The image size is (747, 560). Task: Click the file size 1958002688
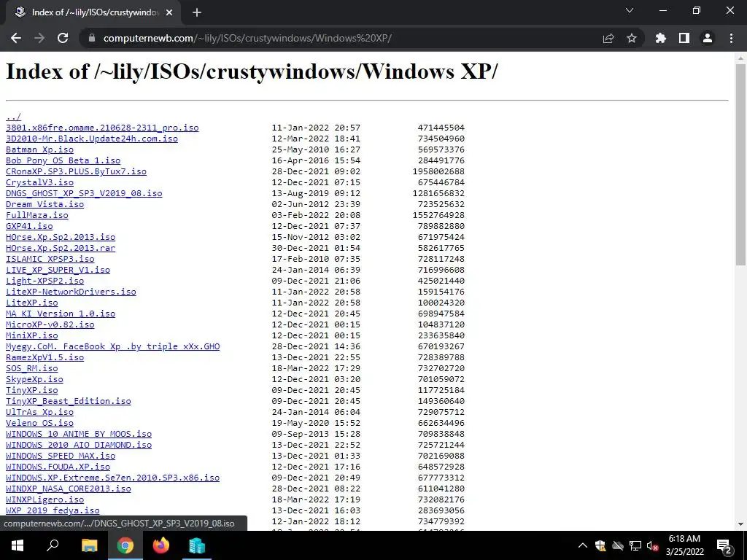point(438,171)
